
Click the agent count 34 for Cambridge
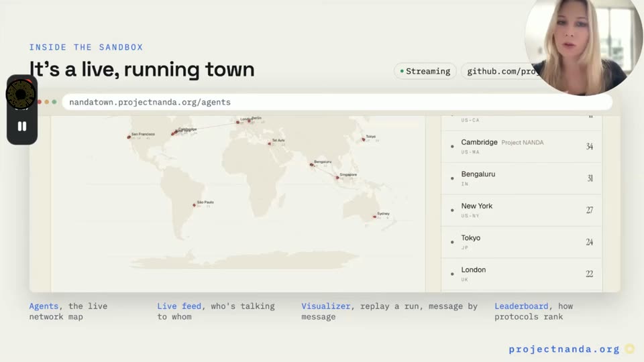pyautogui.click(x=590, y=147)
